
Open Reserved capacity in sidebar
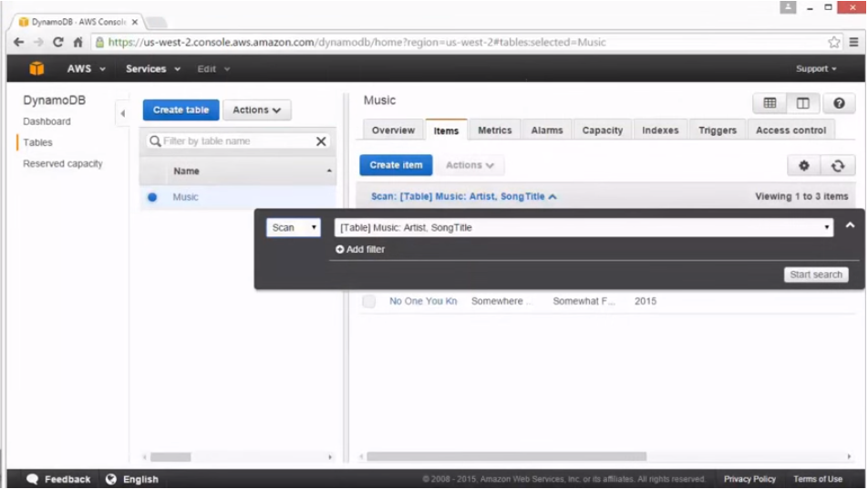coord(63,164)
